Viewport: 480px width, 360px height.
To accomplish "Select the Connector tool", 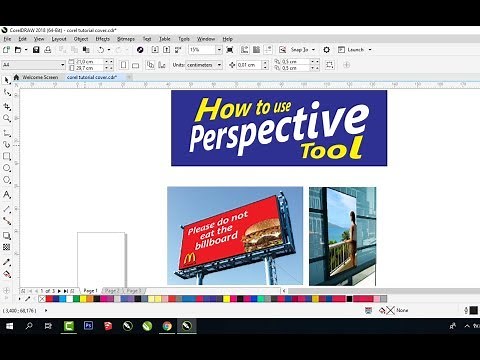I will click(x=7, y=221).
